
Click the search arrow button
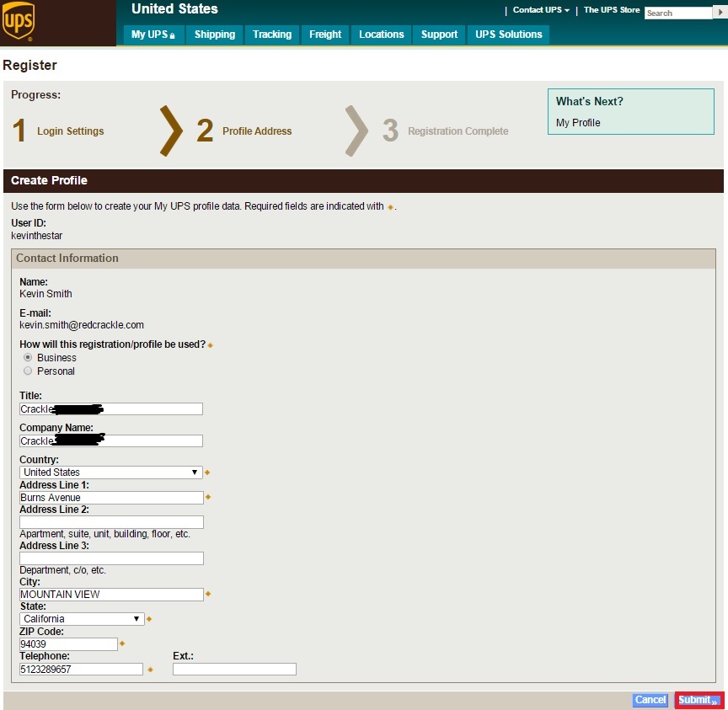coord(720,13)
